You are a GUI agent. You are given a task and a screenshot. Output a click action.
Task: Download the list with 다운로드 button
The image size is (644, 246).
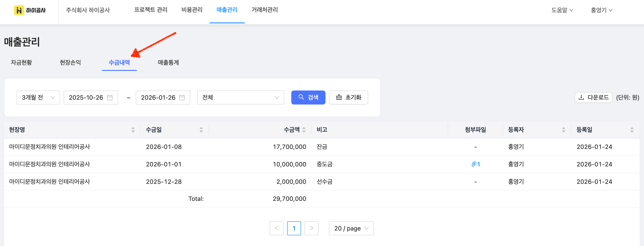click(593, 98)
